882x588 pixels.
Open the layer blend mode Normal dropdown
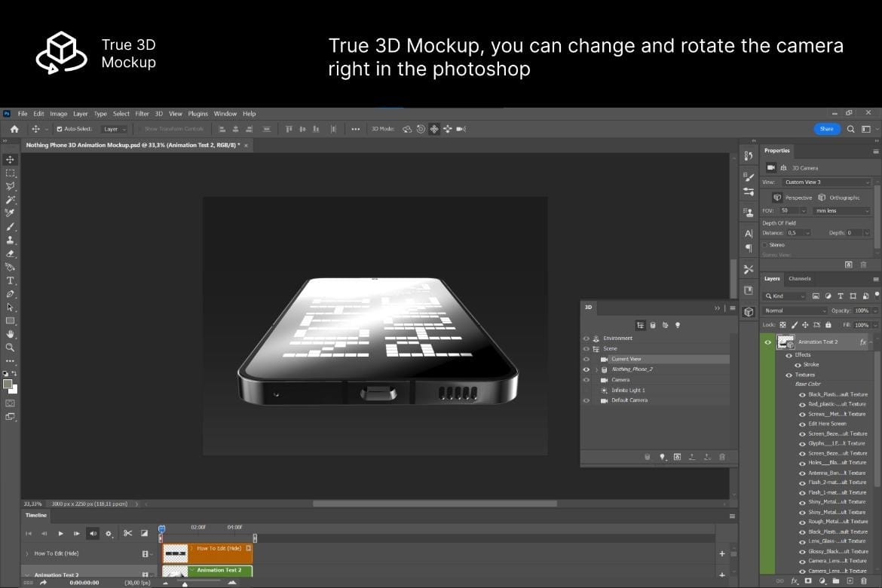point(794,310)
